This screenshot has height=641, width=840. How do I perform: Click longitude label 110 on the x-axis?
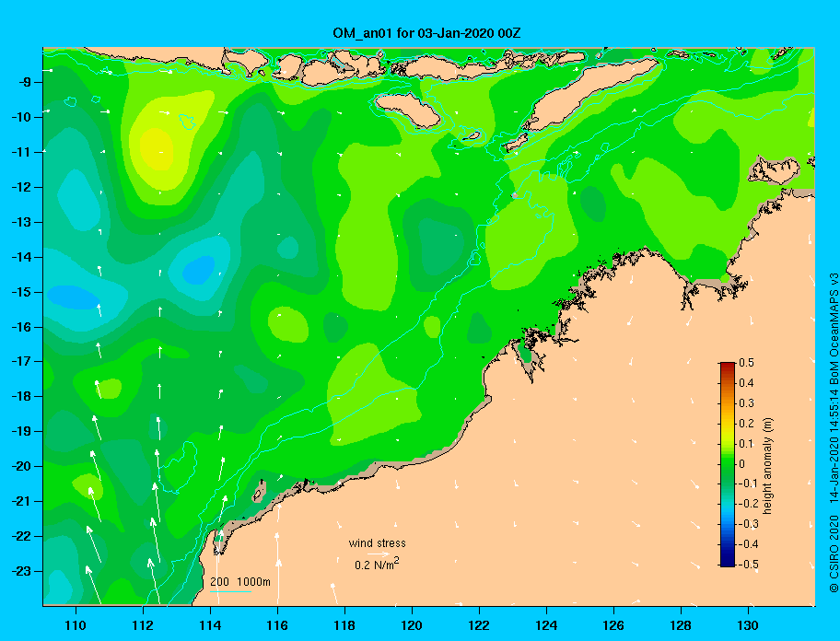tap(76, 625)
